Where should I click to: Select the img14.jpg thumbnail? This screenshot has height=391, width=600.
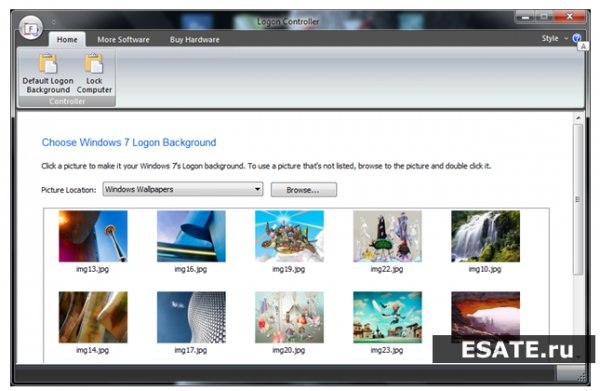(93, 317)
